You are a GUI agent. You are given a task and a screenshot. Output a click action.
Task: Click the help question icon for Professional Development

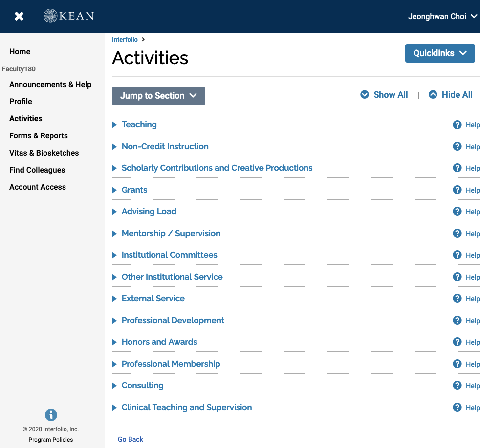click(x=457, y=320)
